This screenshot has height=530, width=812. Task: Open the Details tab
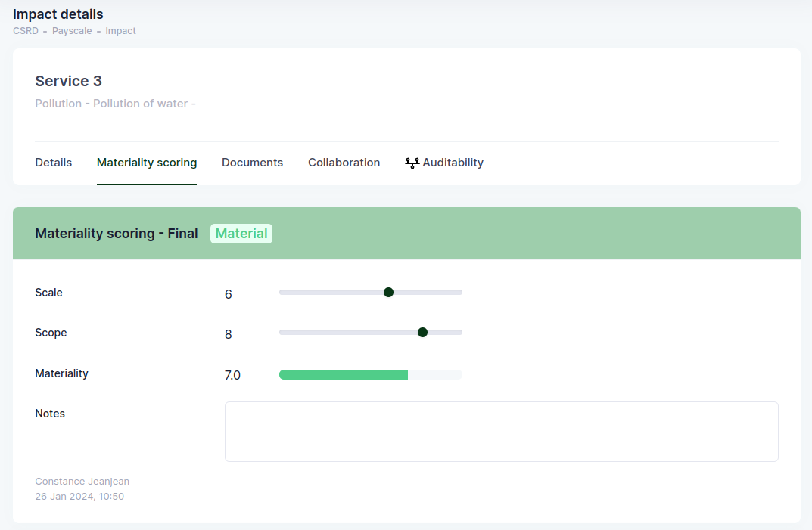54,163
